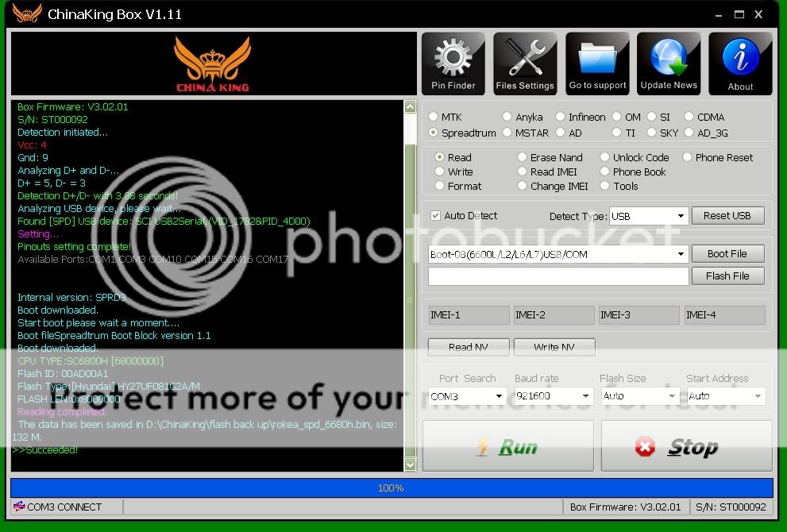This screenshot has height=532, width=787.
Task: Expand the Start Address dropdown
Action: point(758,396)
